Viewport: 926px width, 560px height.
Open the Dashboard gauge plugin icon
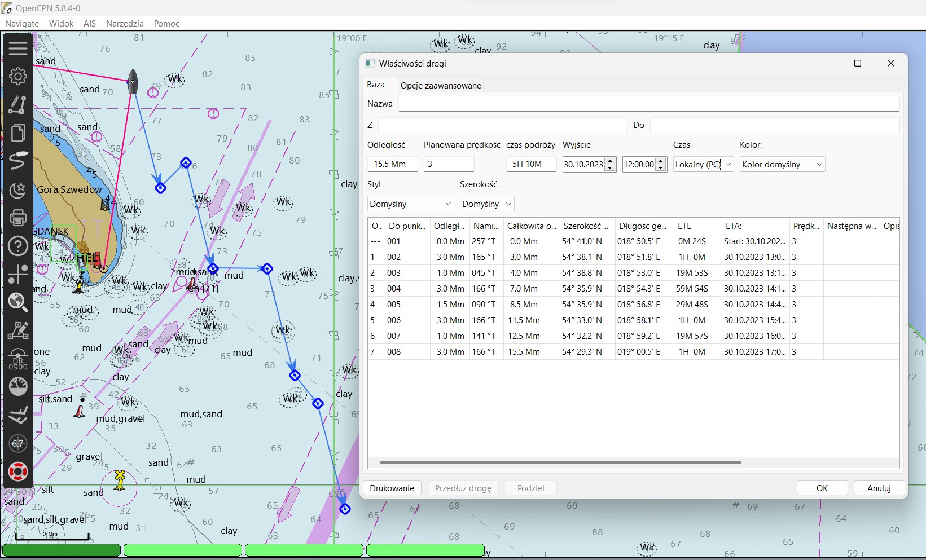click(18, 387)
